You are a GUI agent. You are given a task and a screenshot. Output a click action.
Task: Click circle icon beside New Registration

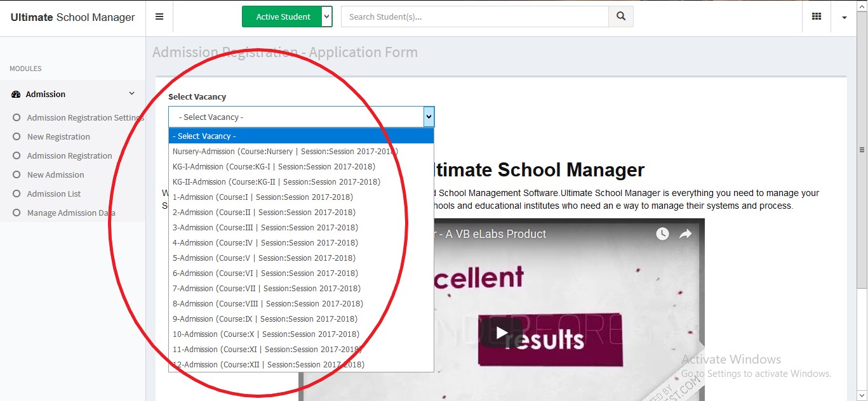pos(17,136)
